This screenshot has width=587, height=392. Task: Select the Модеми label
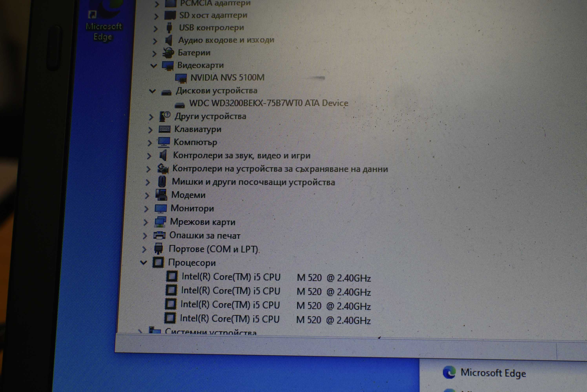click(188, 195)
